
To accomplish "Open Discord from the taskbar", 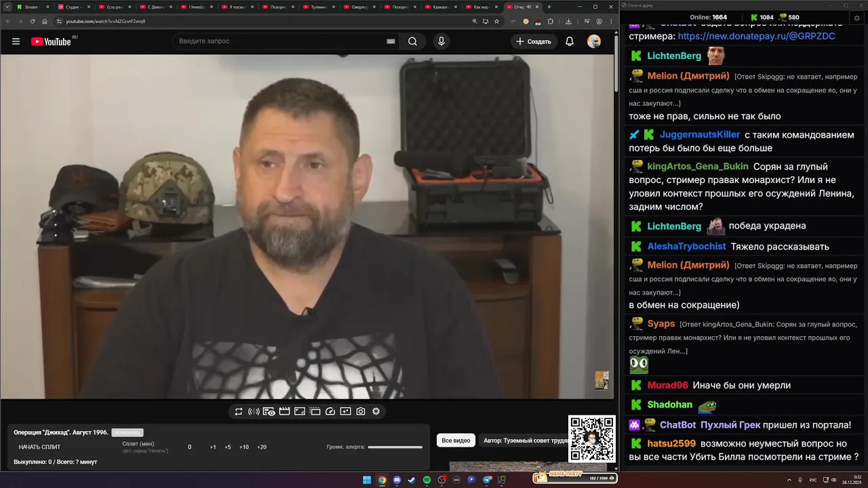I will click(x=397, y=480).
